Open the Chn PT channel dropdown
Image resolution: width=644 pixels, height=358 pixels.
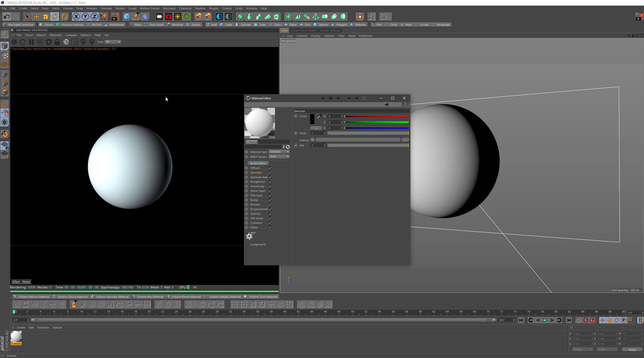pyautogui.click(x=113, y=42)
